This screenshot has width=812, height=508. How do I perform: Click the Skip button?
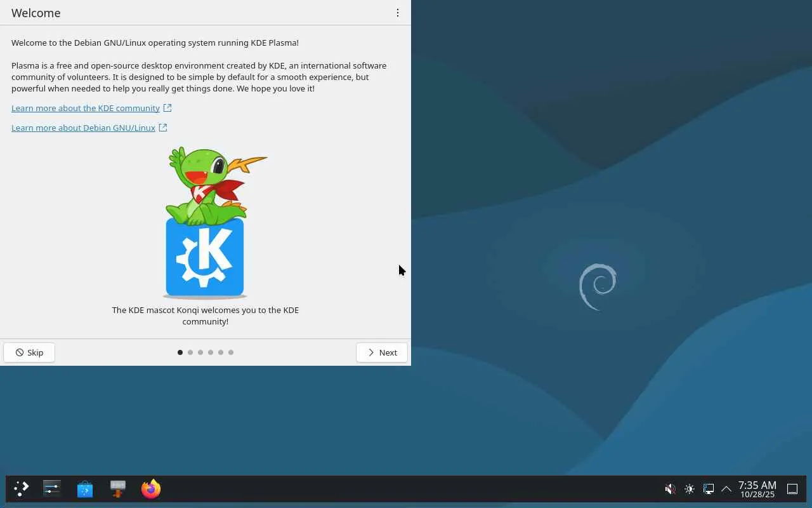pos(29,352)
